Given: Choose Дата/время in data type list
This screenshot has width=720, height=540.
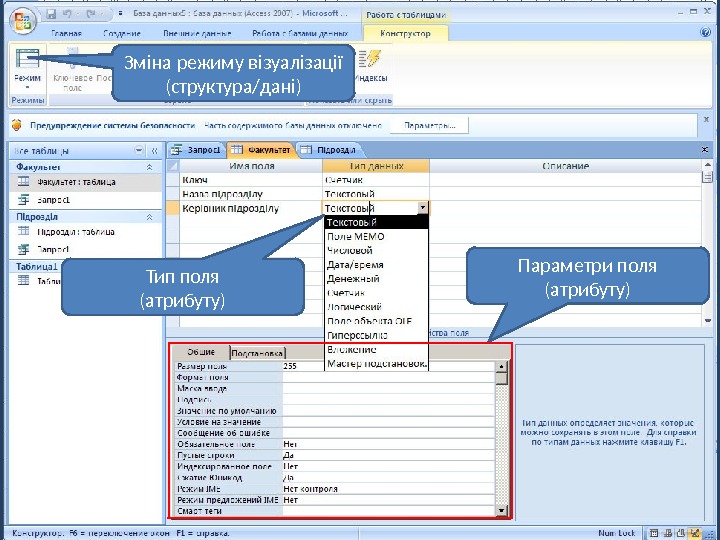Looking at the screenshot, I should tap(377, 265).
